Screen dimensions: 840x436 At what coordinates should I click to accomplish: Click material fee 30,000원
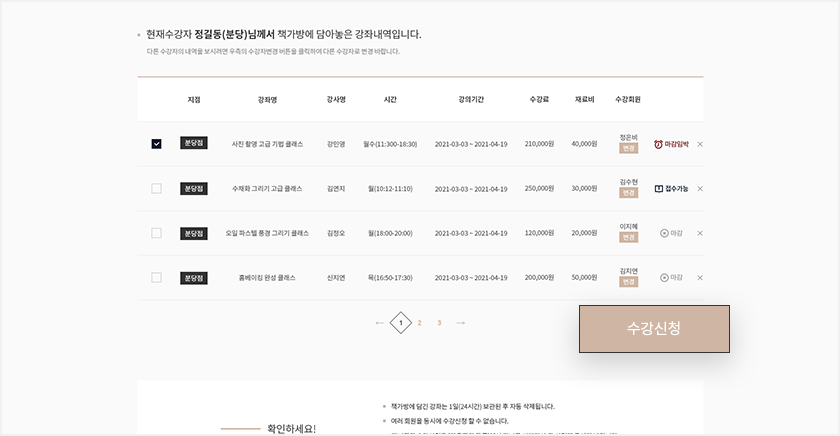tap(584, 188)
